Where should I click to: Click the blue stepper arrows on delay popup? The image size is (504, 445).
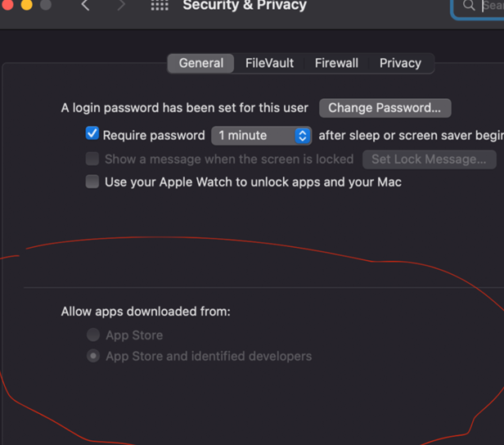(303, 136)
